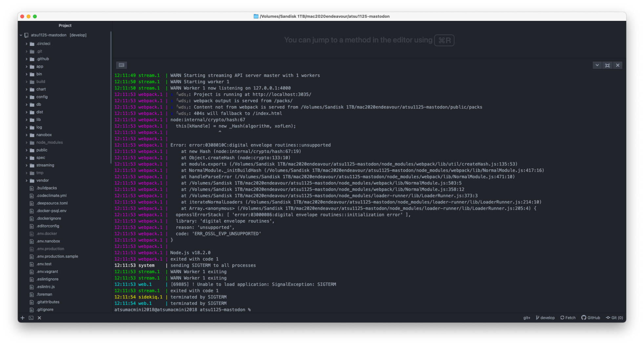This screenshot has width=644, height=346.
Task: Open the .dockerignore file
Action: (49, 219)
